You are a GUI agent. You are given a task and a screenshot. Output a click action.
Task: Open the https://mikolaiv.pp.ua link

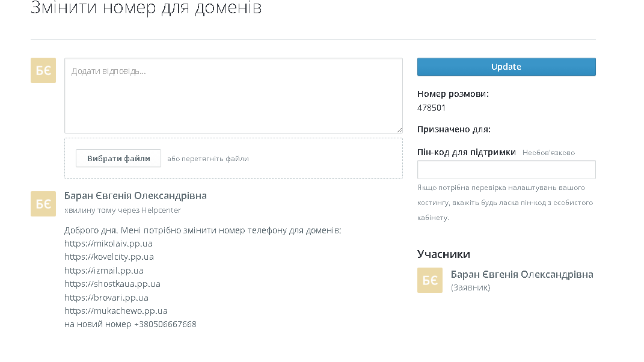[108, 244]
